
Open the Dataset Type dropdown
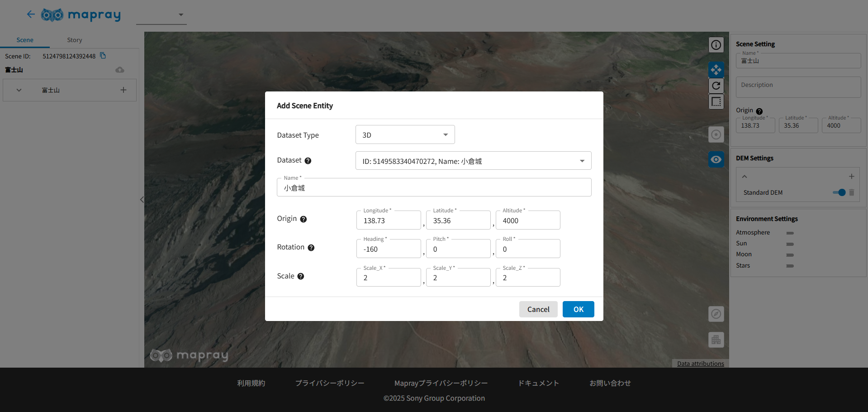(405, 135)
